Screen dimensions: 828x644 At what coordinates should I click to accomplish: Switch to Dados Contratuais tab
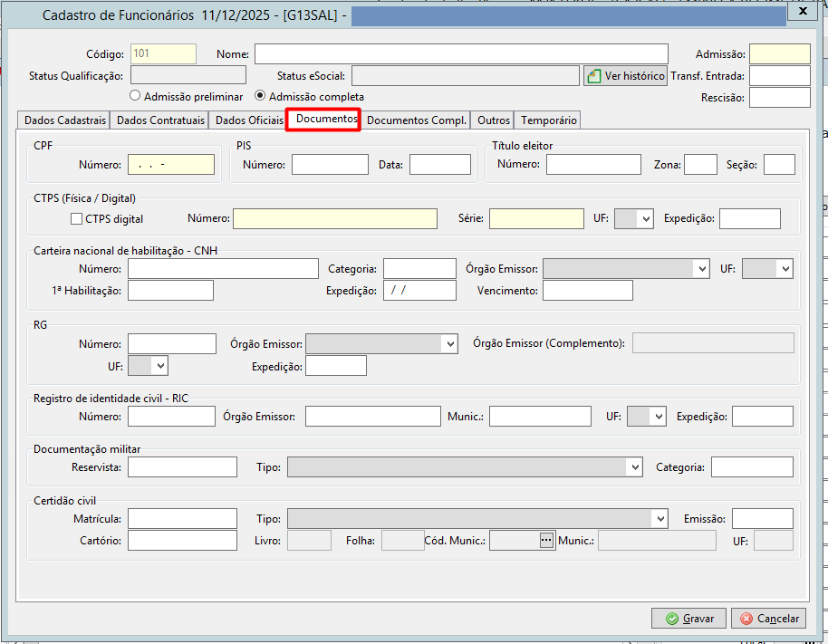coord(160,120)
